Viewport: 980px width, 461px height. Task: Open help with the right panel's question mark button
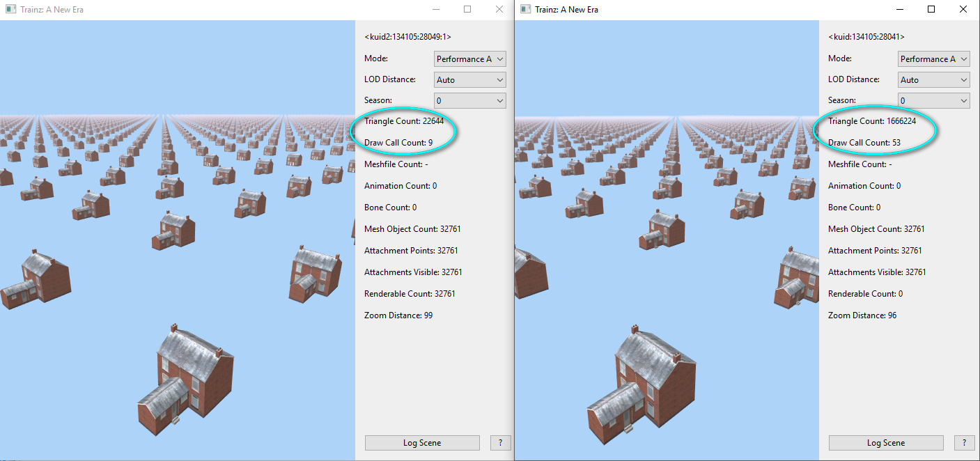[964, 442]
